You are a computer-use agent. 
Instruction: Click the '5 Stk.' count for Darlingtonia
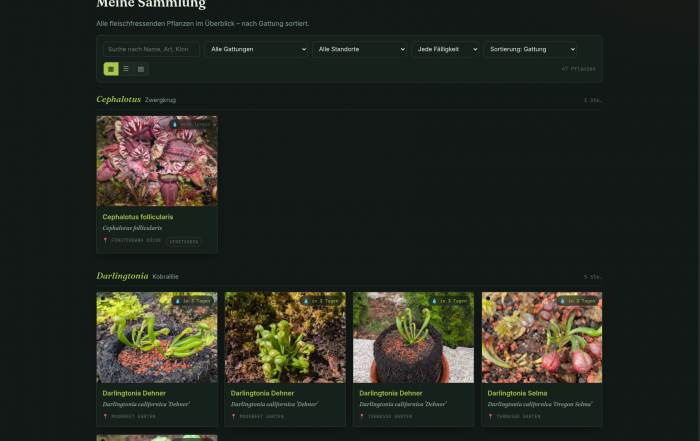point(593,277)
